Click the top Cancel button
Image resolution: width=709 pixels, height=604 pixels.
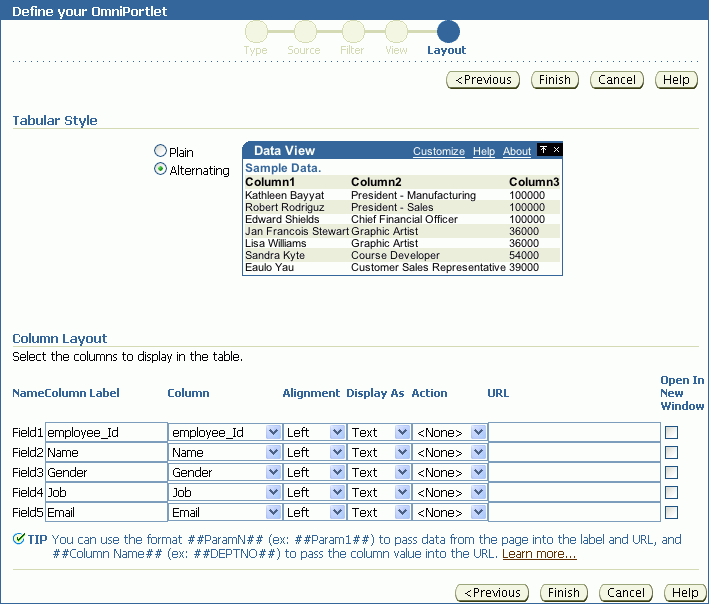pos(617,80)
